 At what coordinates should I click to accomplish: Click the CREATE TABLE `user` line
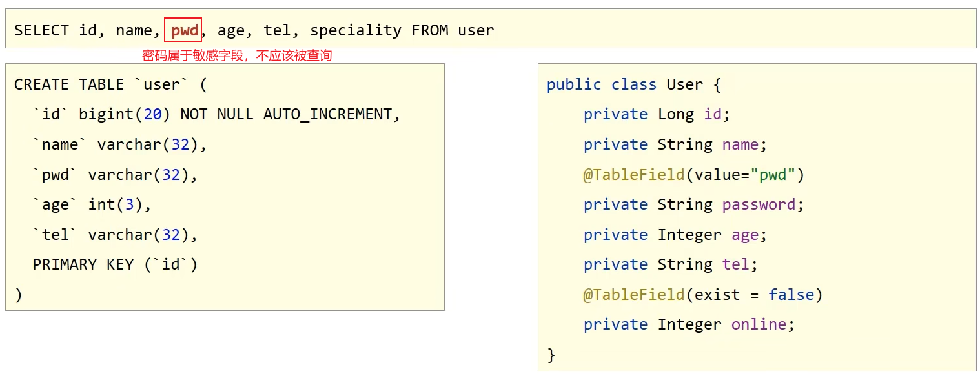click(110, 84)
